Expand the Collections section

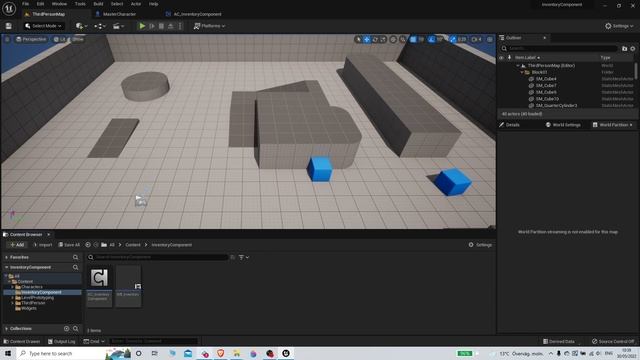[x=7, y=329]
